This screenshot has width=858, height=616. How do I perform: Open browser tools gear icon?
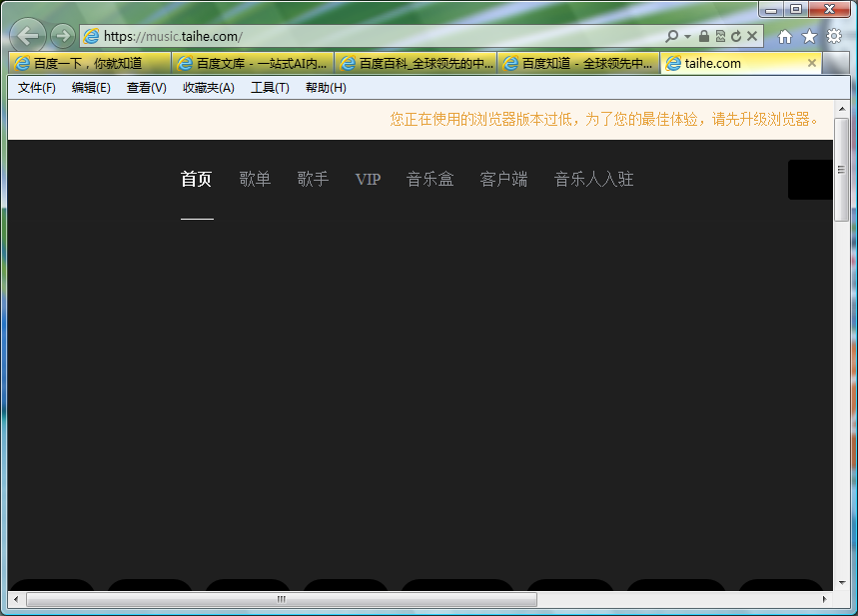coord(834,36)
